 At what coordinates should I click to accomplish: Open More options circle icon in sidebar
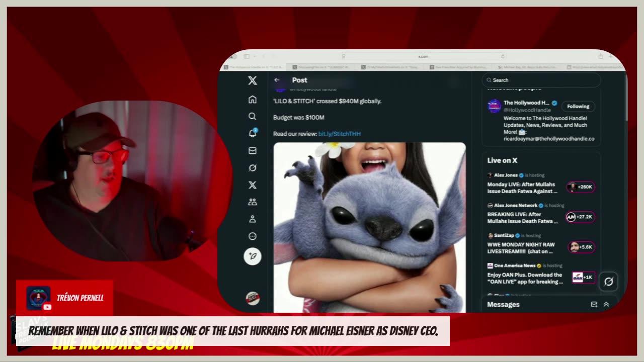(253, 236)
